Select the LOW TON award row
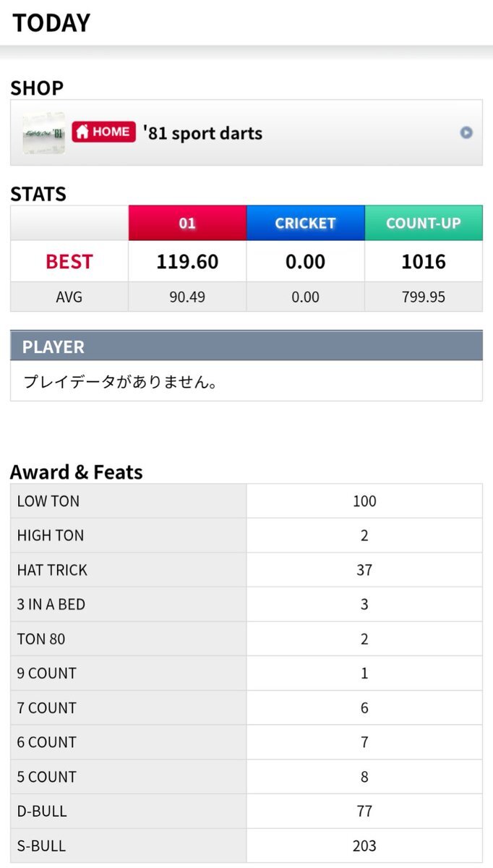 (x=246, y=501)
